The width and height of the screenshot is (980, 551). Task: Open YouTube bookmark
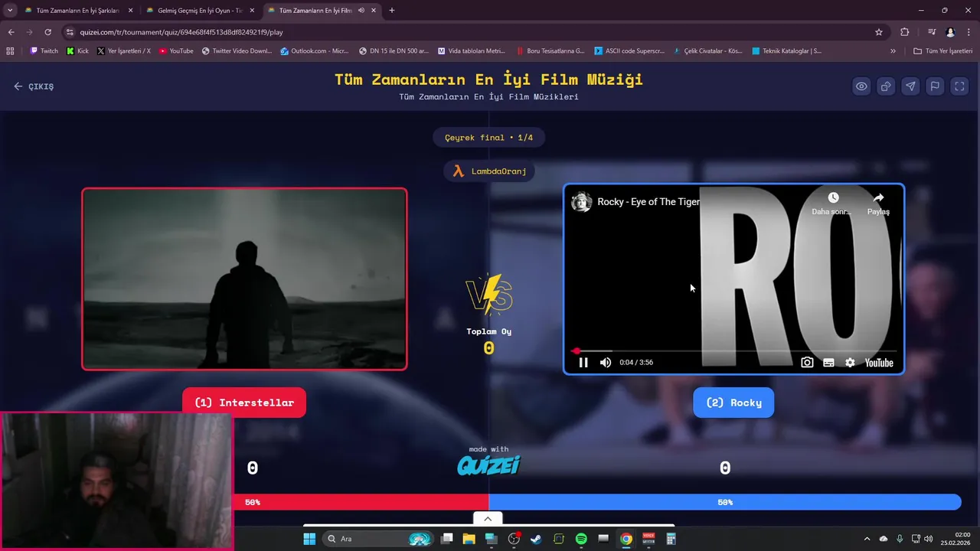point(176,51)
